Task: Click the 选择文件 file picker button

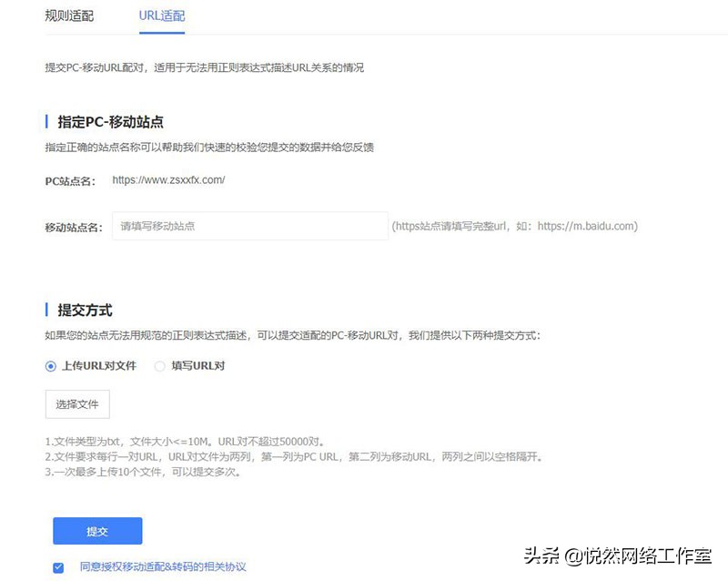Action: [77, 404]
